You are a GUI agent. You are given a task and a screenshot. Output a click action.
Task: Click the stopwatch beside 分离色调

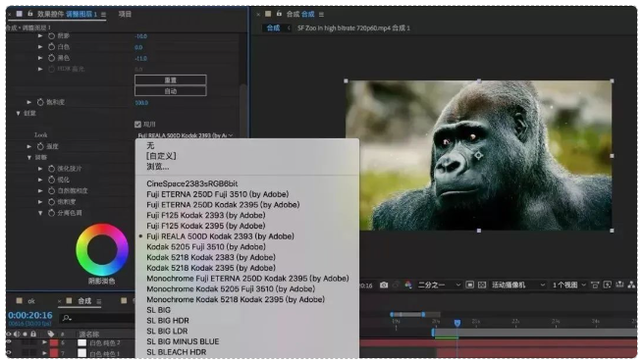pyautogui.click(x=51, y=213)
